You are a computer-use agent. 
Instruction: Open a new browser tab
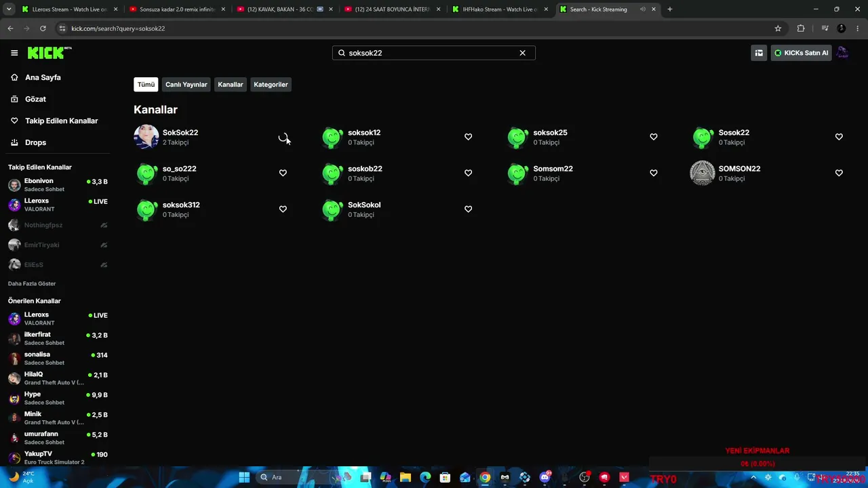click(x=670, y=9)
